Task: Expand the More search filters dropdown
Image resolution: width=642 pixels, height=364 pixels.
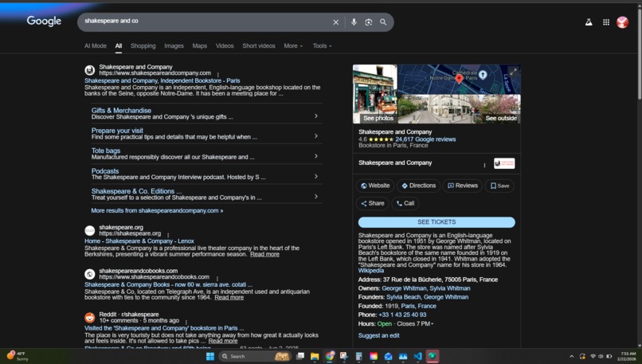Action: click(x=293, y=46)
